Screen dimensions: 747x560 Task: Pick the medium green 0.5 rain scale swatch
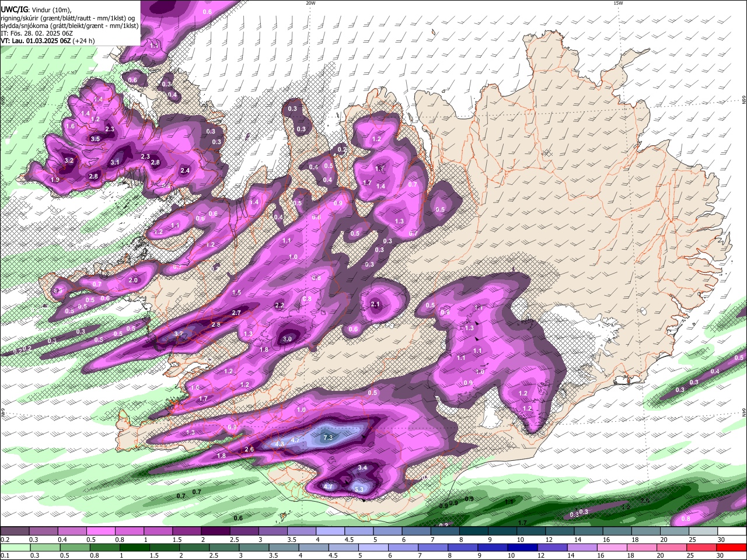(75, 547)
